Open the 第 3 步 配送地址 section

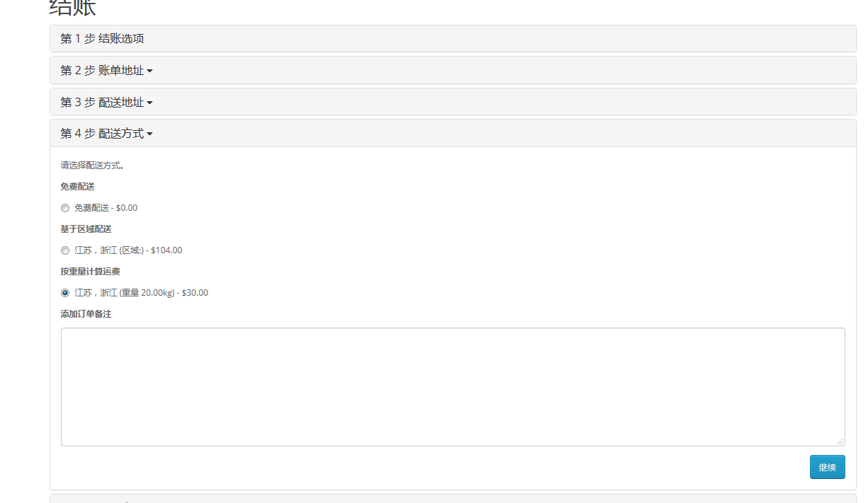tap(106, 103)
